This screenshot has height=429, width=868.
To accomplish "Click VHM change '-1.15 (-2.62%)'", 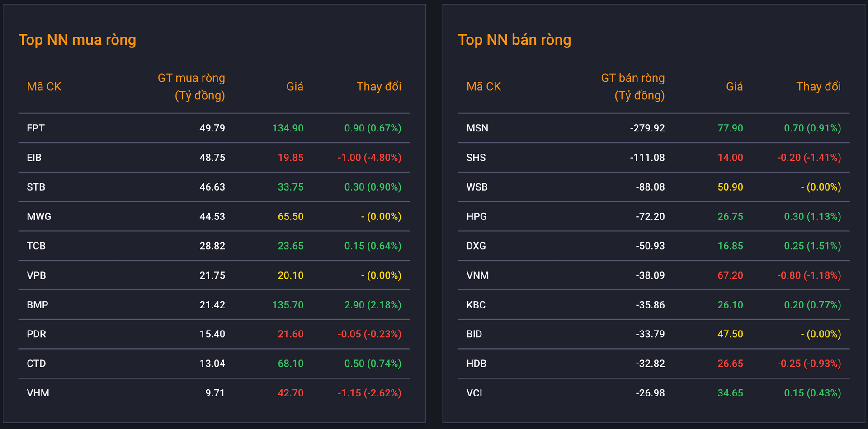I will tap(369, 393).
